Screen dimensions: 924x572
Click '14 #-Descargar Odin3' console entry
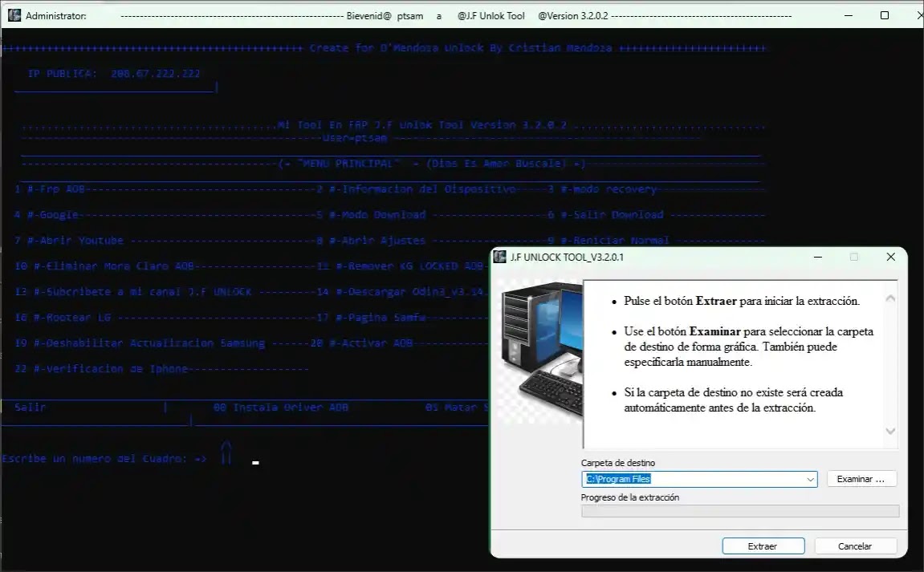[x=402, y=291]
